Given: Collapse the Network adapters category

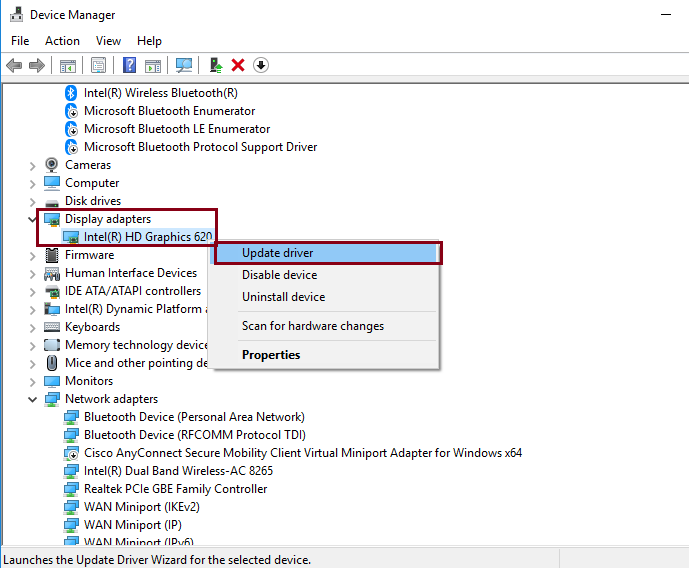Looking at the screenshot, I should [34, 399].
